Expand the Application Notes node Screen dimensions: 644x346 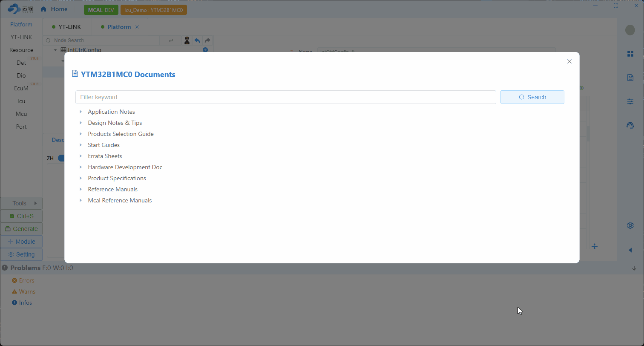pyautogui.click(x=80, y=112)
